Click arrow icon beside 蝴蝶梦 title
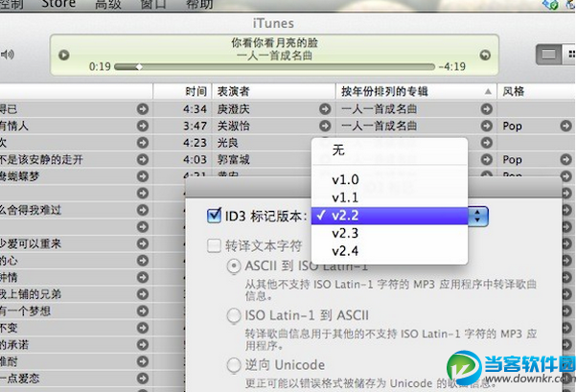The image size is (577, 392). 143,176
